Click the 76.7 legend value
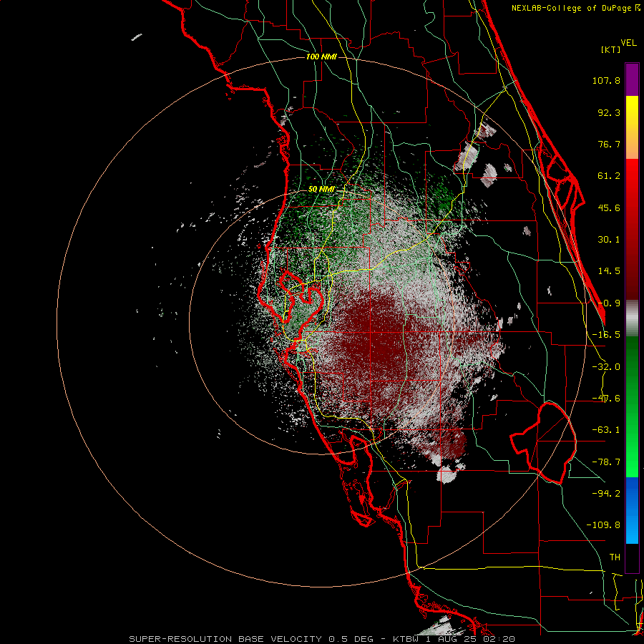 coord(609,144)
